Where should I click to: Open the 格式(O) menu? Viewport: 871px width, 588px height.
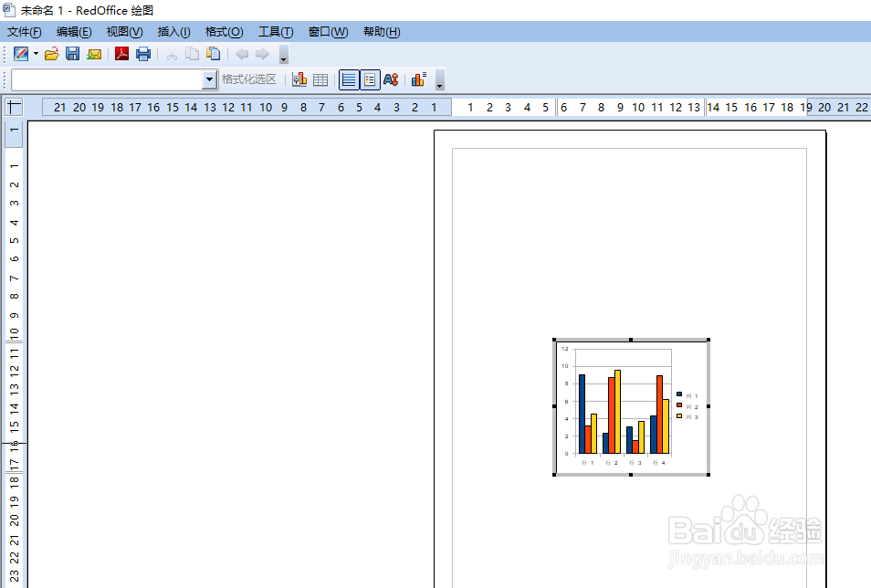[224, 32]
